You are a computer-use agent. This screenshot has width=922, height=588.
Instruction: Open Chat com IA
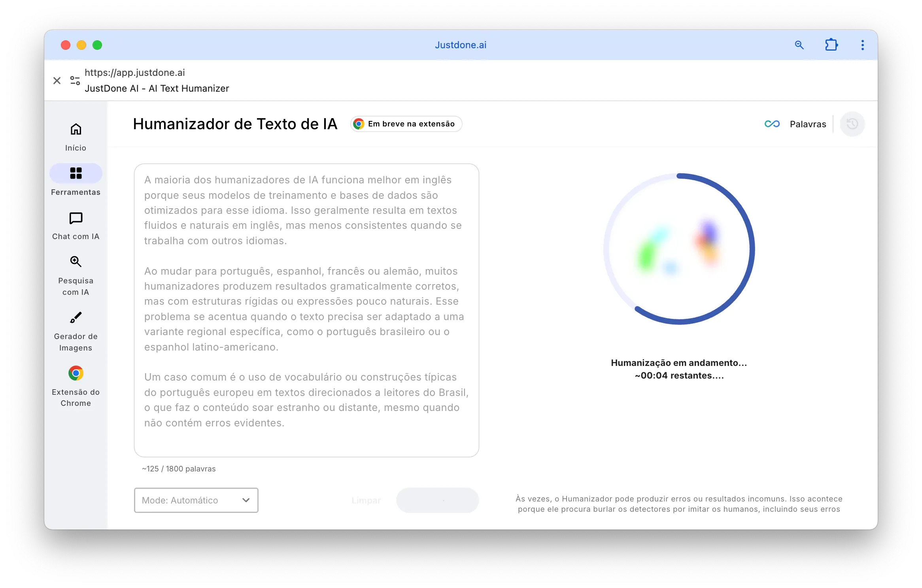[x=76, y=225]
